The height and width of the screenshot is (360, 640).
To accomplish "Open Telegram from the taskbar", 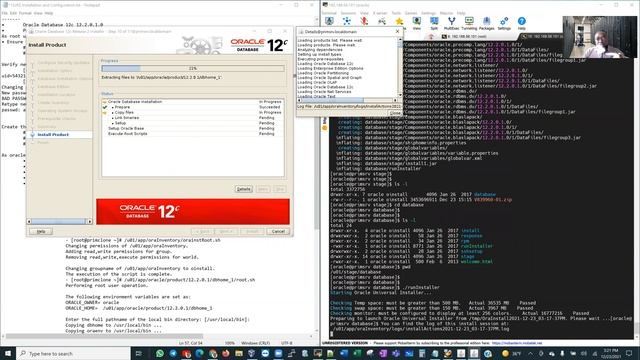I will click(x=173, y=353).
